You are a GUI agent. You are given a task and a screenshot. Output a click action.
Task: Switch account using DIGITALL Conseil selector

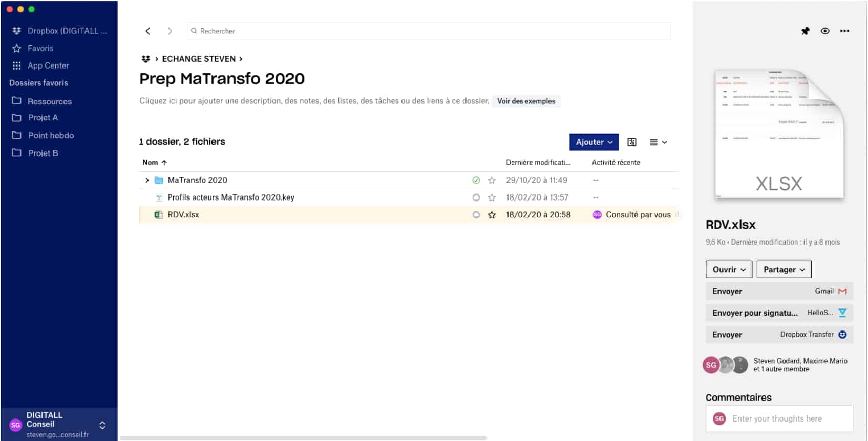59,425
